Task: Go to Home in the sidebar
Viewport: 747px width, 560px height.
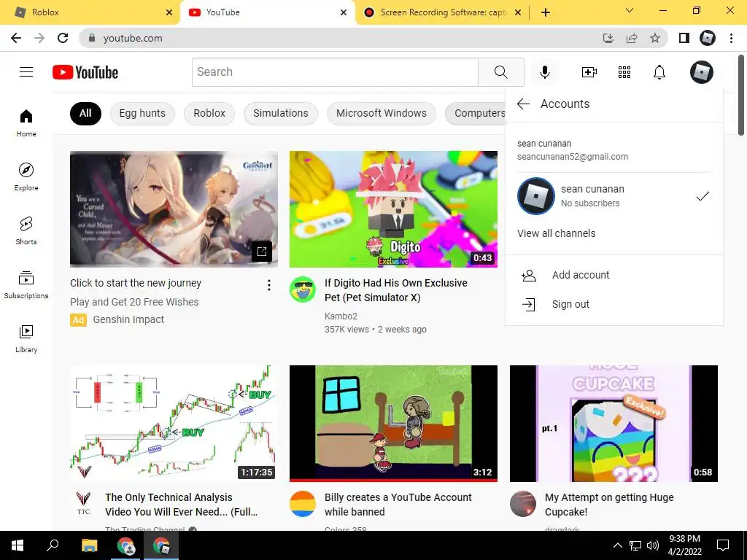Action: point(26,122)
